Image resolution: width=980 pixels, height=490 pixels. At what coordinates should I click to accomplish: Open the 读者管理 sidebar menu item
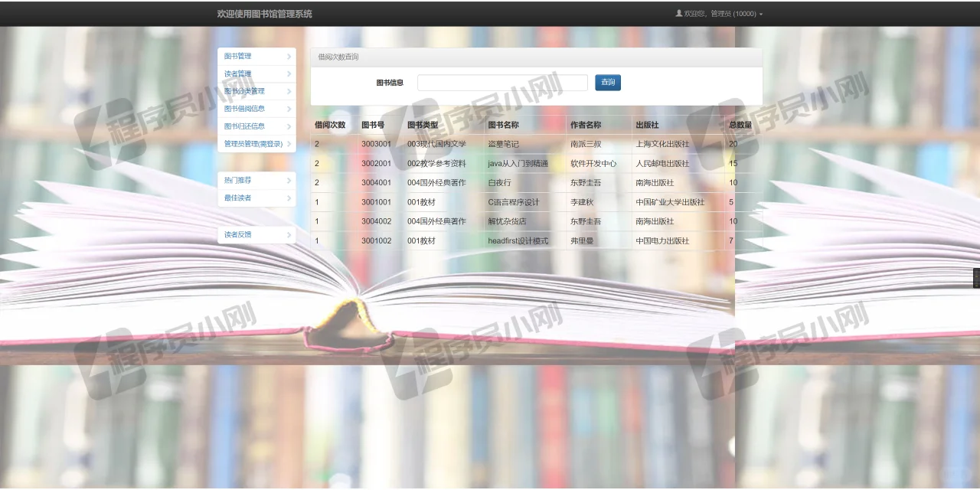pos(238,73)
